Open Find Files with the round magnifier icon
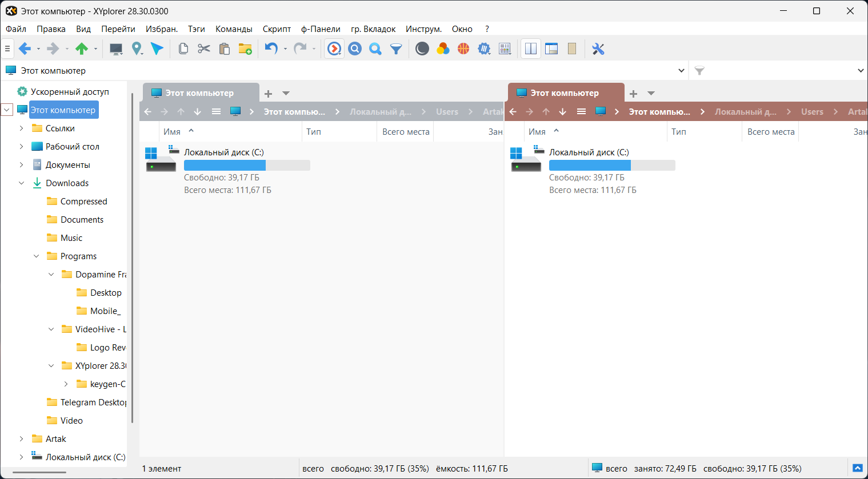Viewport: 868px width, 479px height. pyautogui.click(x=355, y=49)
